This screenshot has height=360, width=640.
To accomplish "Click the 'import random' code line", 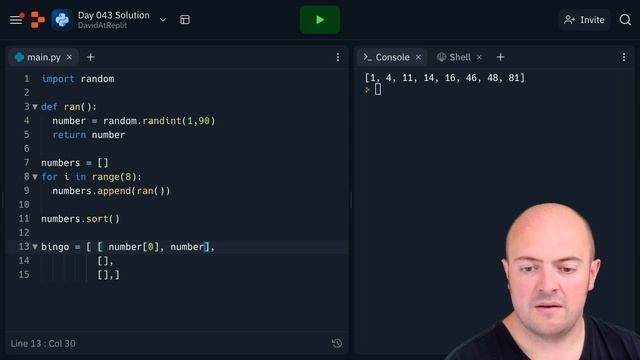I will click(x=78, y=79).
